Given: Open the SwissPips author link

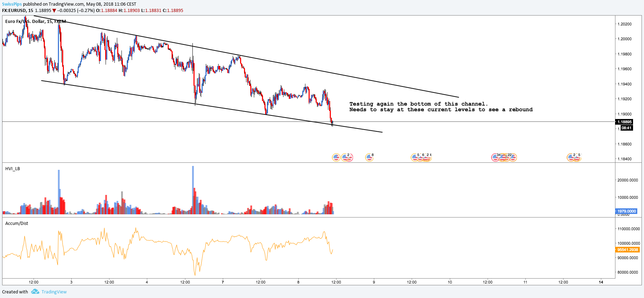Looking at the screenshot, I should tap(12, 4).
